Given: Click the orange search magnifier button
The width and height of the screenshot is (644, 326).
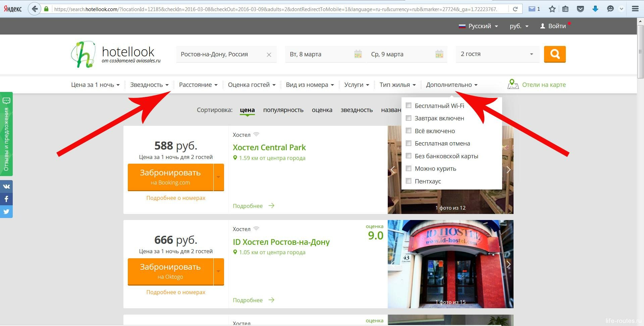Looking at the screenshot, I should pos(554,54).
